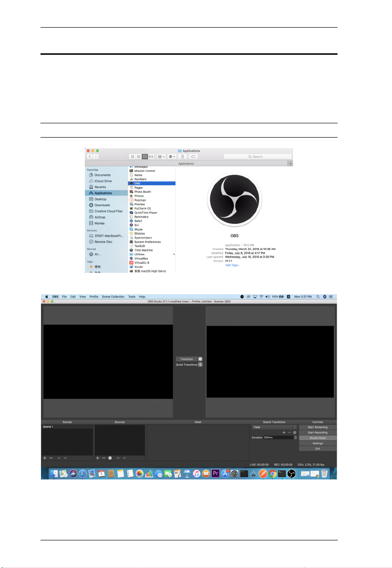Click the Duration stepper arrows
Image resolution: width=392 pixels, height=568 pixels.
(295, 438)
